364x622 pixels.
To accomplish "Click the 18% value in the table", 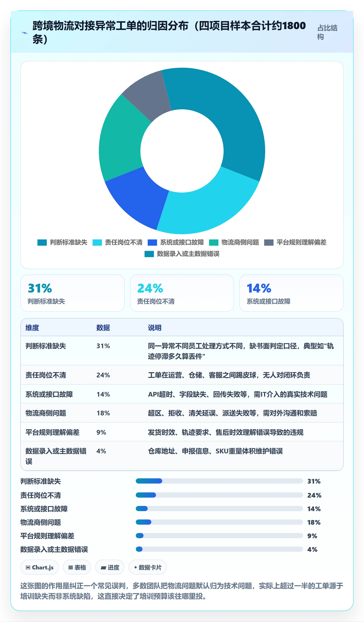I will coord(103,413).
